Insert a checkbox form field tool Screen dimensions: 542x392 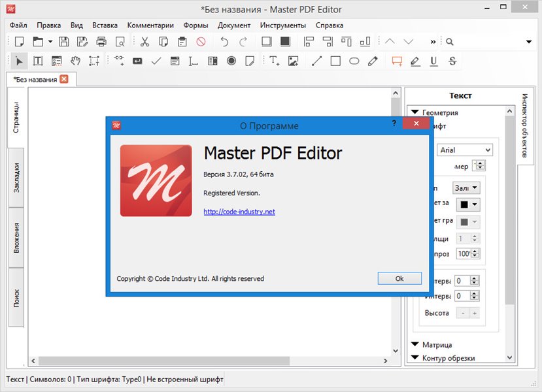[x=156, y=61]
